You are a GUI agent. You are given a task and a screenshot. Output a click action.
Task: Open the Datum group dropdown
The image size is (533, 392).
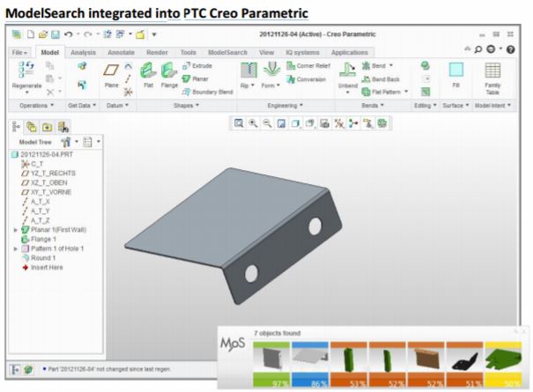(117, 106)
